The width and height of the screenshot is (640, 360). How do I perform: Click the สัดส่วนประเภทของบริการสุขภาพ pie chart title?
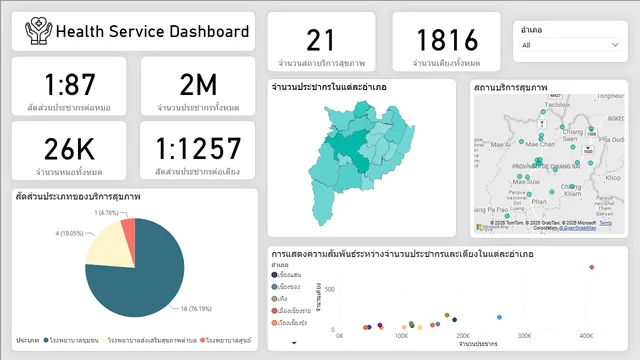coord(78,197)
